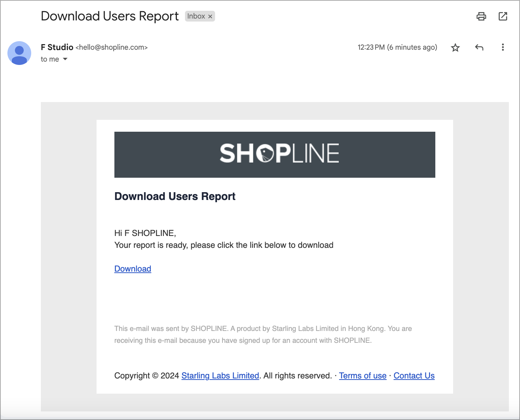Reply to the email with the arrow icon
The image size is (520, 420).
[x=479, y=47]
